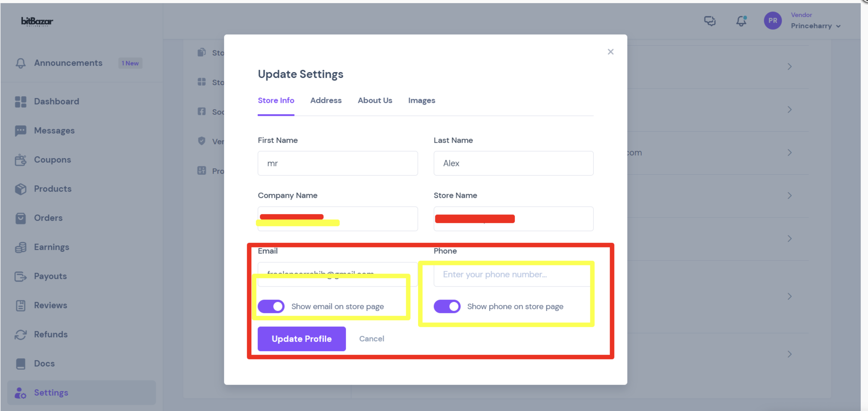Open the Reviews clipboard icon

[20, 305]
